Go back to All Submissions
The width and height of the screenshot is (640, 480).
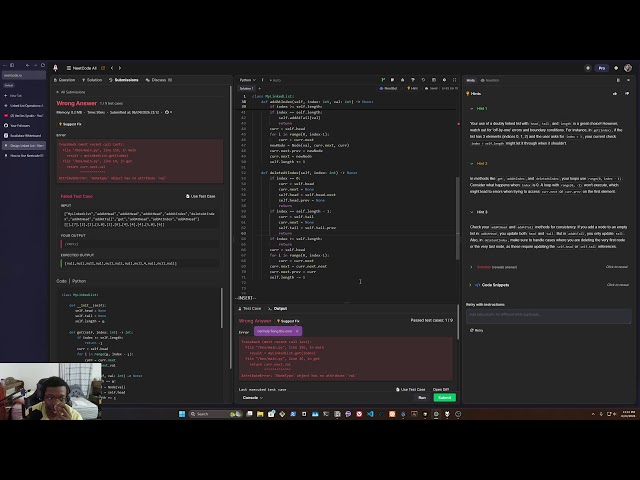coord(71,92)
